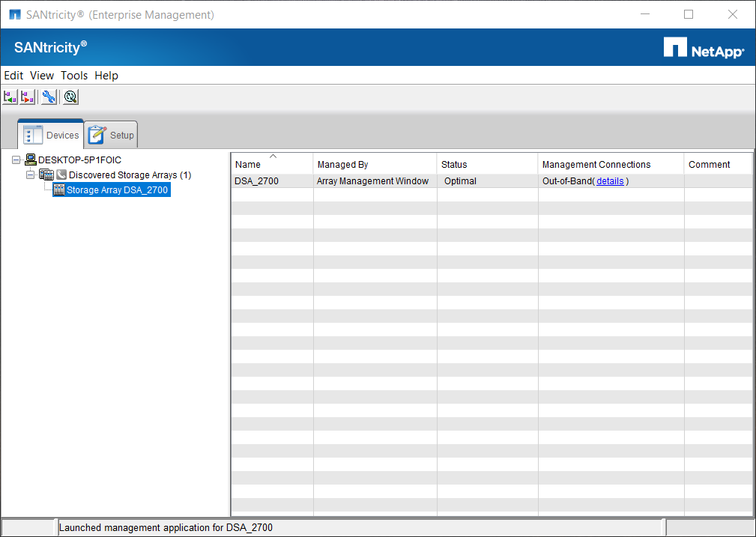Click the red-arrow tree toolbar icon
The image size is (756, 537).
point(28,97)
